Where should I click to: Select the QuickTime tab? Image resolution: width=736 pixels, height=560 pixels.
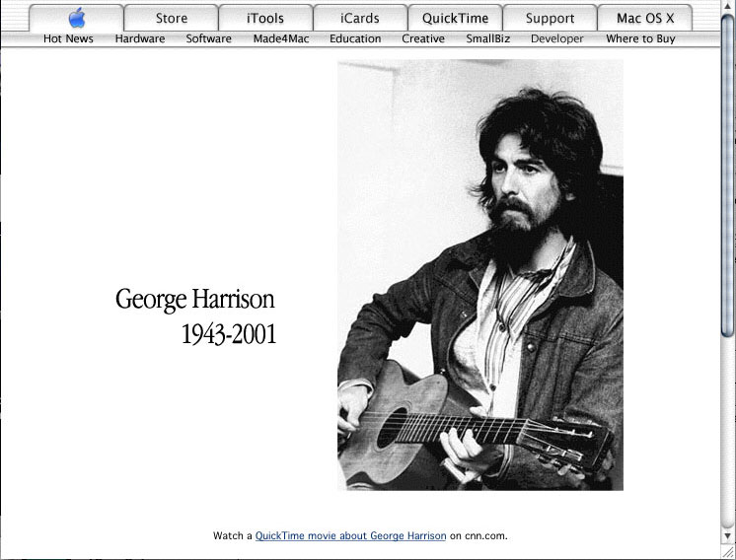click(x=455, y=18)
